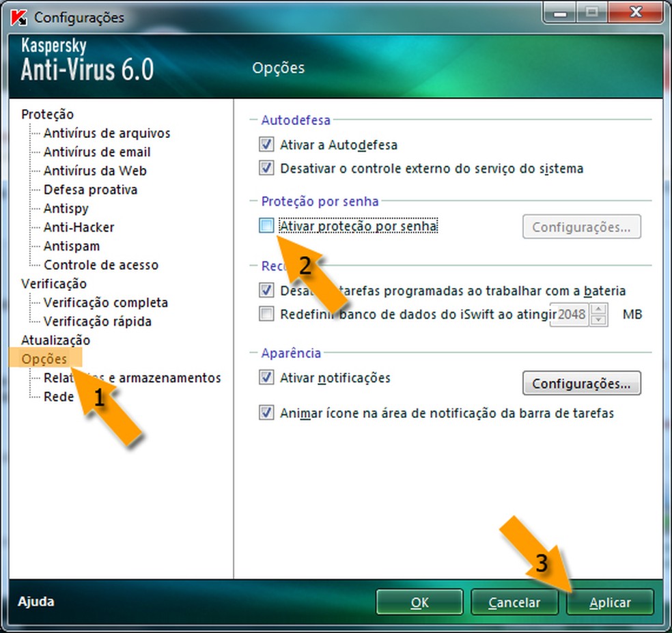Viewport: 672px width, 633px height.
Task: Click the Ativar a Autodefesa label text
Action: click(x=339, y=145)
